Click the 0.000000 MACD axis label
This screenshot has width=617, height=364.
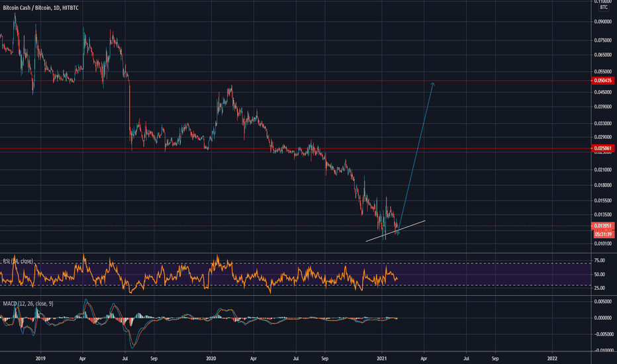(603, 318)
